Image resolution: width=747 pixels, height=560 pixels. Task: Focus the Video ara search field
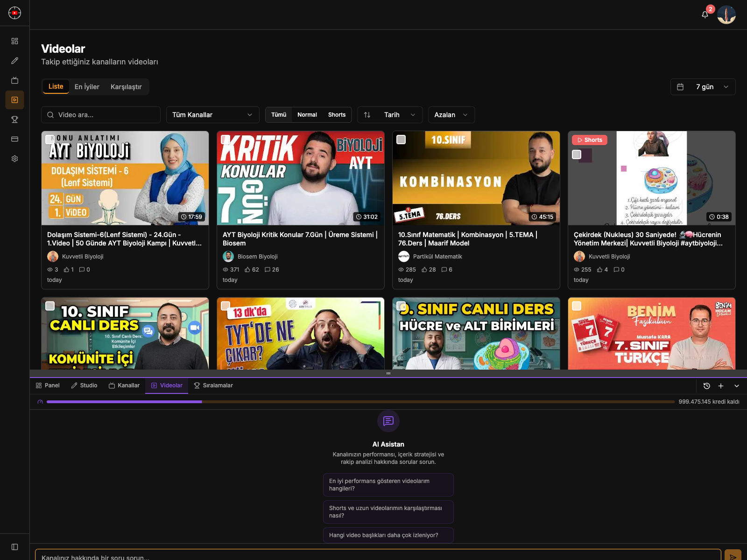[101, 115]
